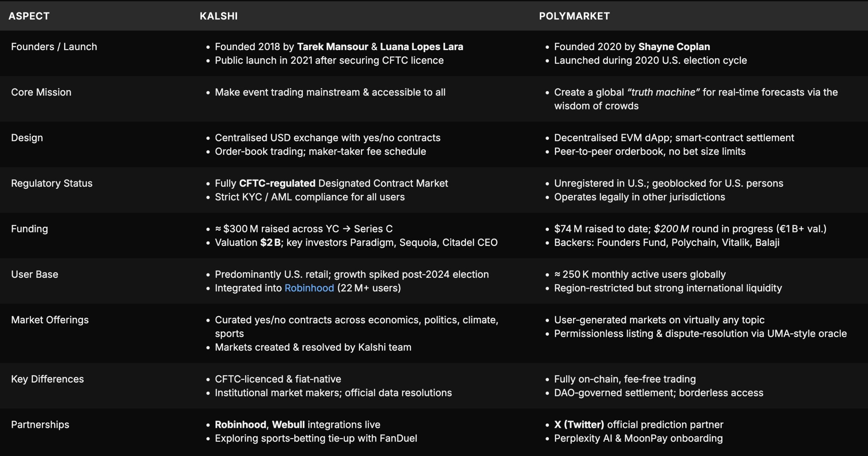The height and width of the screenshot is (456, 868).
Task: Select the Founders / Launch row label
Action: (54, 47)
